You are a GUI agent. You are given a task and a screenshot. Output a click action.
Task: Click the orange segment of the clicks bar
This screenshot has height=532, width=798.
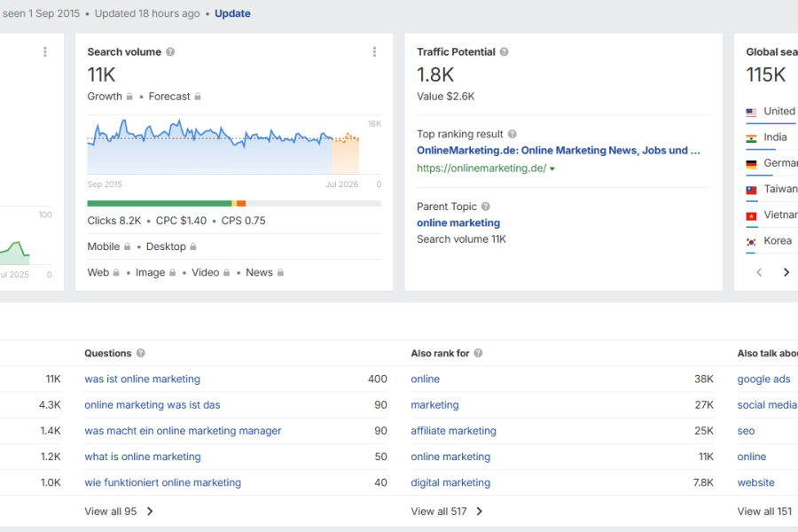(x=241, y=204)
